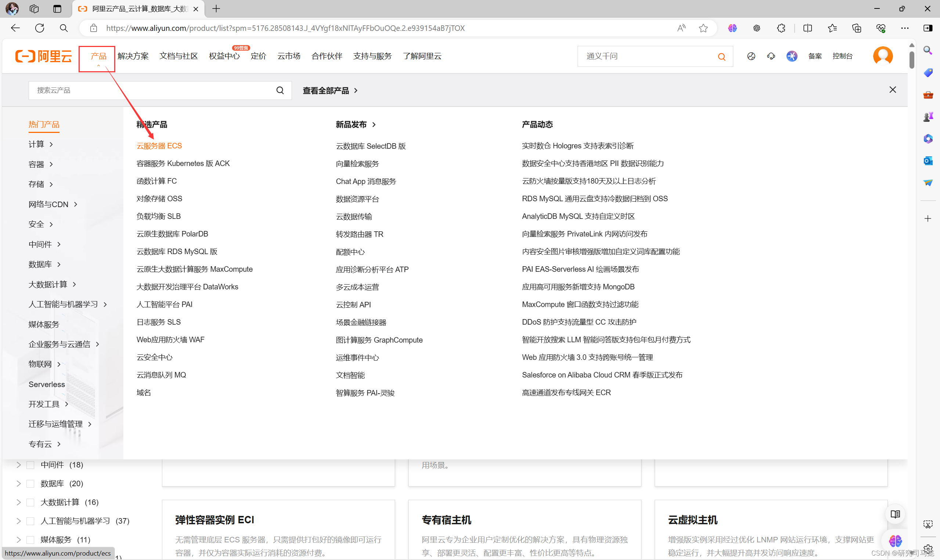Add a sidebar app plus icon
The image size is (940, 560).
(x=928, y=218)
